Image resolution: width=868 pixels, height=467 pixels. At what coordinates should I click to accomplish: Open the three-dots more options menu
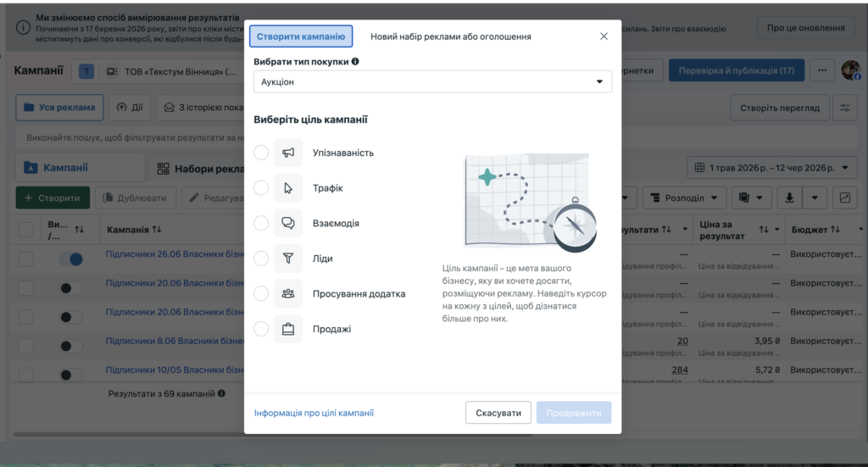pyautogui.click(x=822, y=71)
